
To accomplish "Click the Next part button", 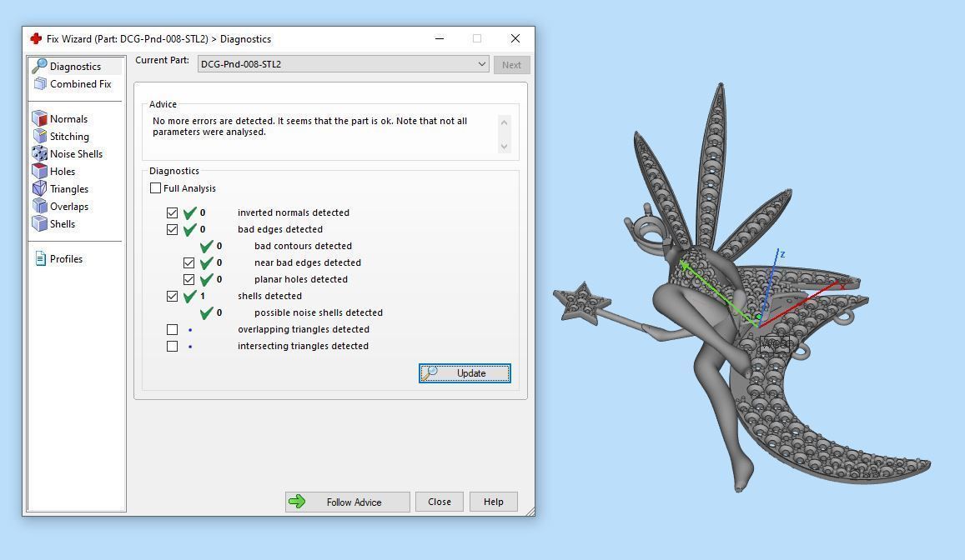I will pos(511,64).
